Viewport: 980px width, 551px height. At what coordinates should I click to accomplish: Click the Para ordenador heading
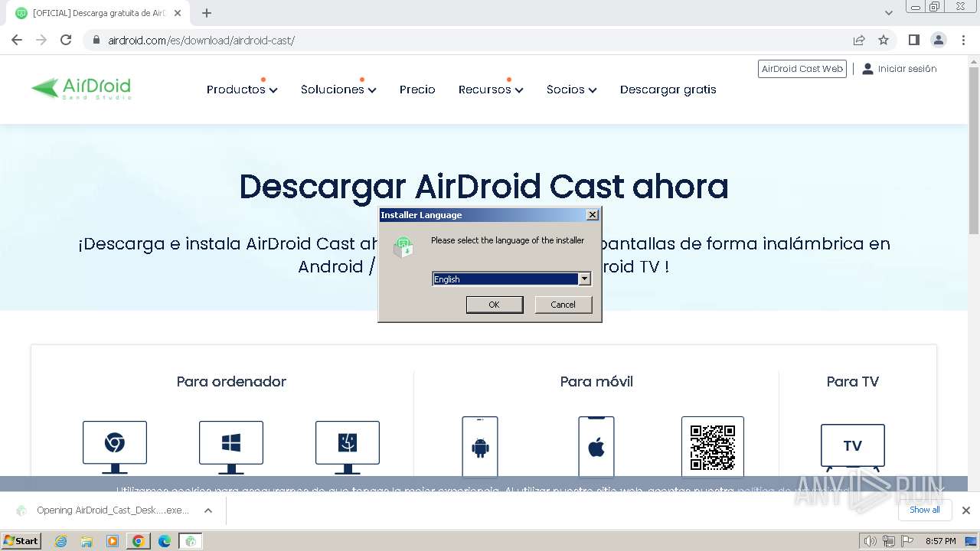pyautogui.click(x=231, y=382)
